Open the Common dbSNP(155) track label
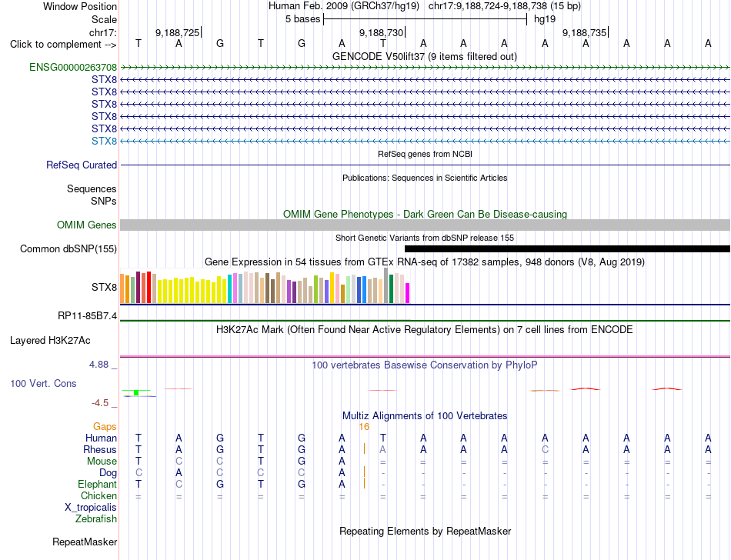The height and width of the screenshot is (560, 731). [x=68, y=248]
